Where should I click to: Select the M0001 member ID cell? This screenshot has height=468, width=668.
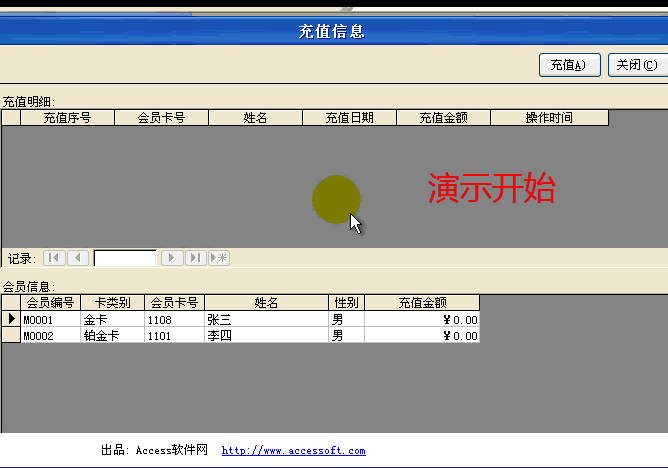[x=51, y=319]
